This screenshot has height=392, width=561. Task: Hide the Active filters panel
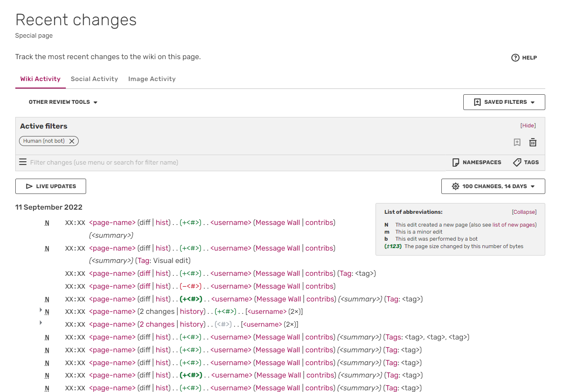tap(528, 126)
